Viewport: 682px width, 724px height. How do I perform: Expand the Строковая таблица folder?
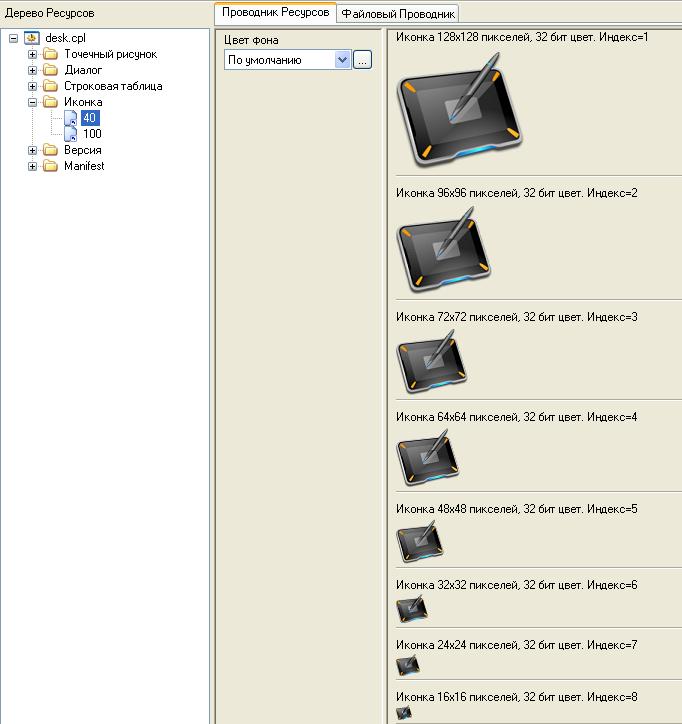tap(32, 86)
